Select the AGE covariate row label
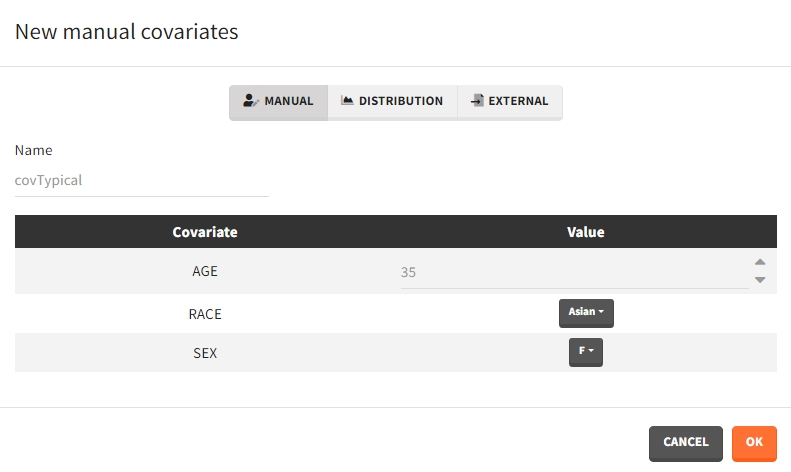Viewport: 791px width, 472px height. point(205,271)
